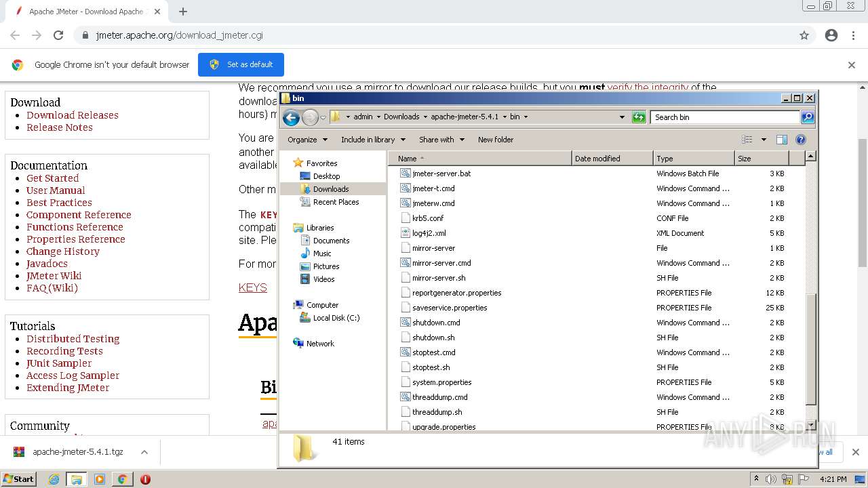Select apache-jmeter-5.4.1 breadcrumb segment
This screenshot has height=488, width=868.
coord(465,117)
